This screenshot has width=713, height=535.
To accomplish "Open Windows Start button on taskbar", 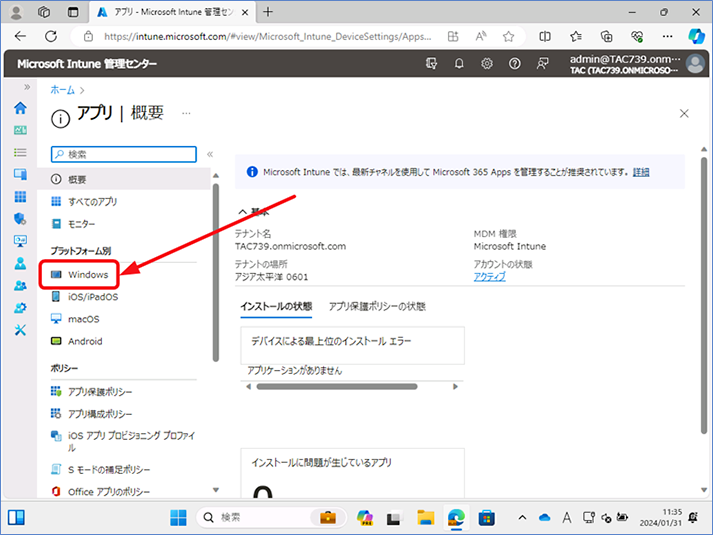I will (x=178, y=518).
